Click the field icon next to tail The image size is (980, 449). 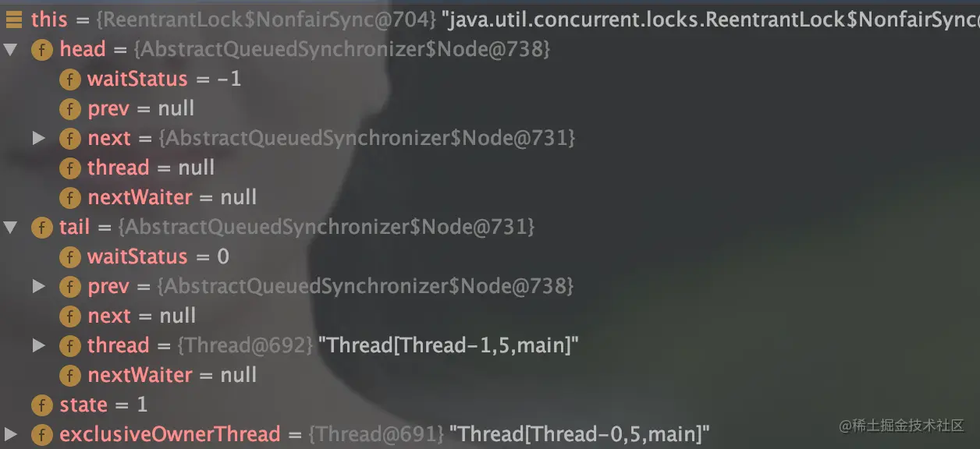point(41,228)
